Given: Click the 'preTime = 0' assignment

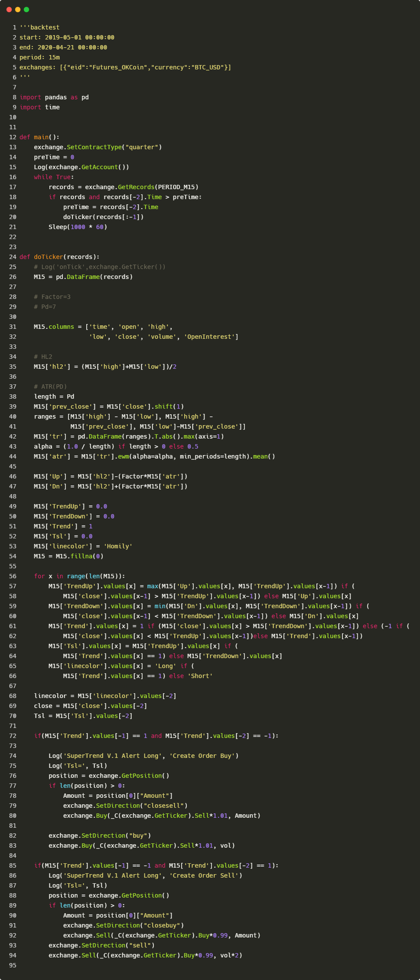Looking at the screenshot, I should coord(54,157).
